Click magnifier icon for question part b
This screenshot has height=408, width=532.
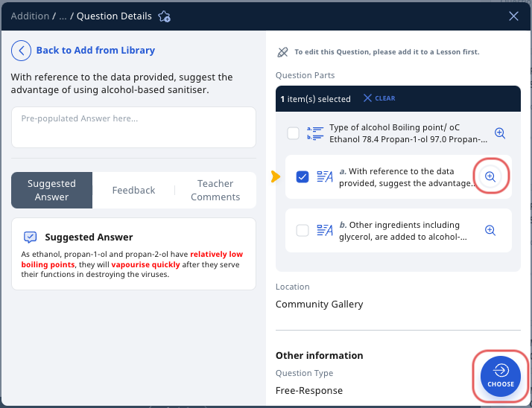(x=490, y=230)
